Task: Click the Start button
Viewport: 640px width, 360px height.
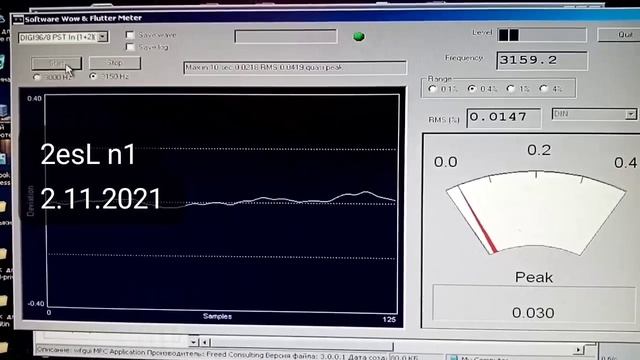Action: pos(57,63)
